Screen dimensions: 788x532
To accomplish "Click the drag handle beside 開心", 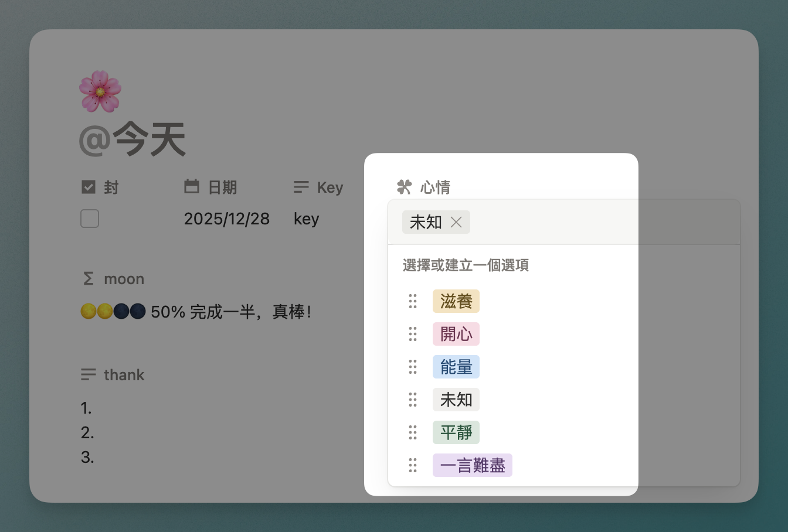I will pyautogui.click(x=413, y=334).
